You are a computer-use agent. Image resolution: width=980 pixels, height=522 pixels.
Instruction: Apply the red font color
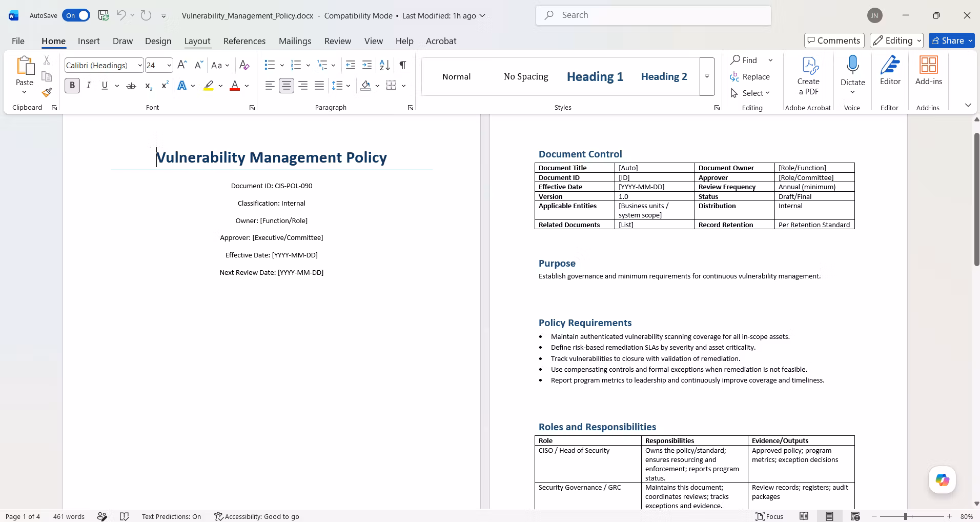click(x=235, y=86)
